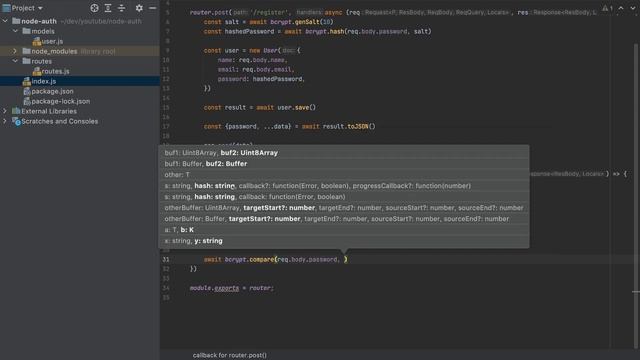Click 'callback for router.post()' breadcrumb
Screen dimensions: 640x360
point(230,355)
